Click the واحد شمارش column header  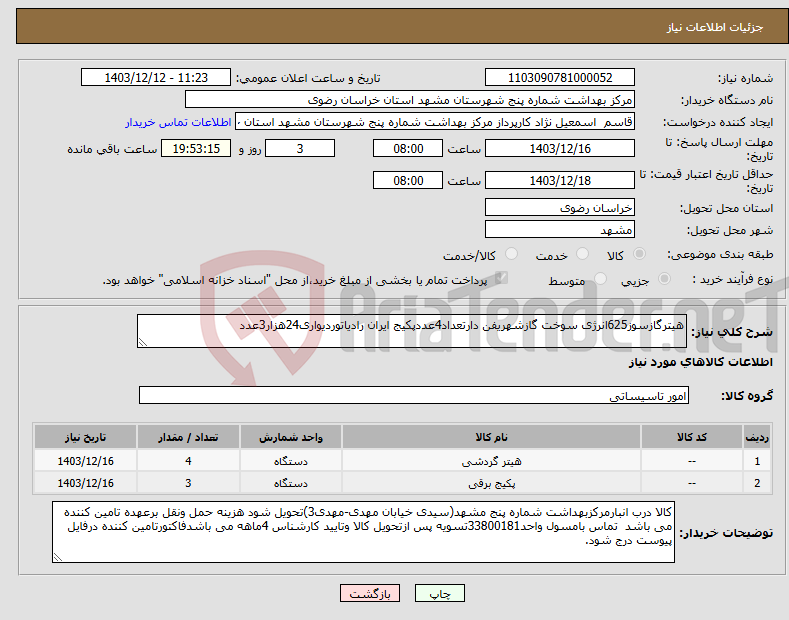[291, 437]
